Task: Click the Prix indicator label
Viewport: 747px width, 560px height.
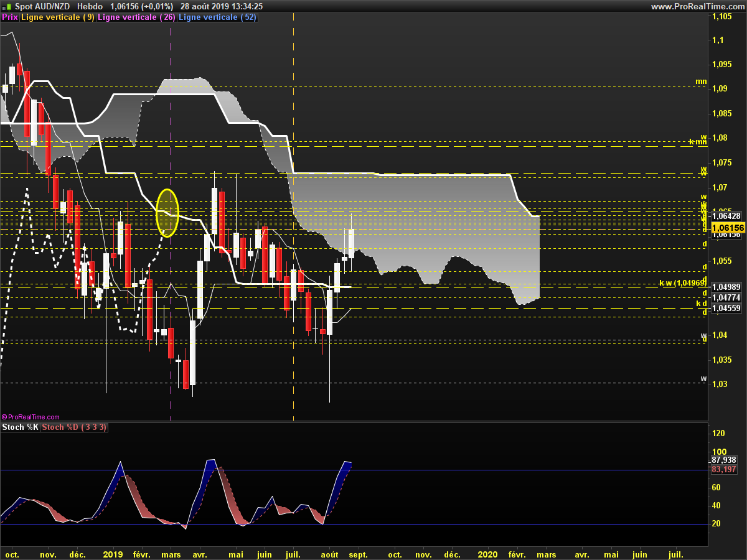Action: (9, 17)
